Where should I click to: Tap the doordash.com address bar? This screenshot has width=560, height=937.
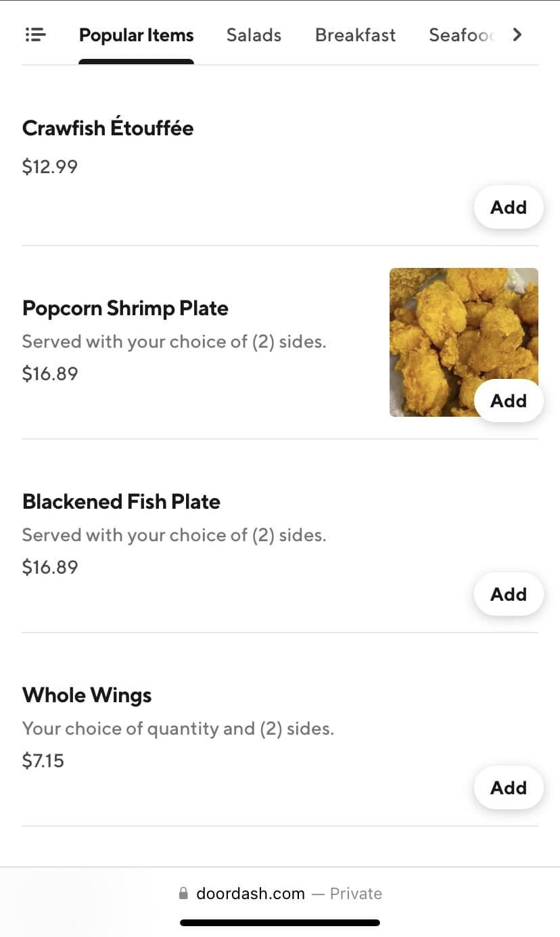250,894
